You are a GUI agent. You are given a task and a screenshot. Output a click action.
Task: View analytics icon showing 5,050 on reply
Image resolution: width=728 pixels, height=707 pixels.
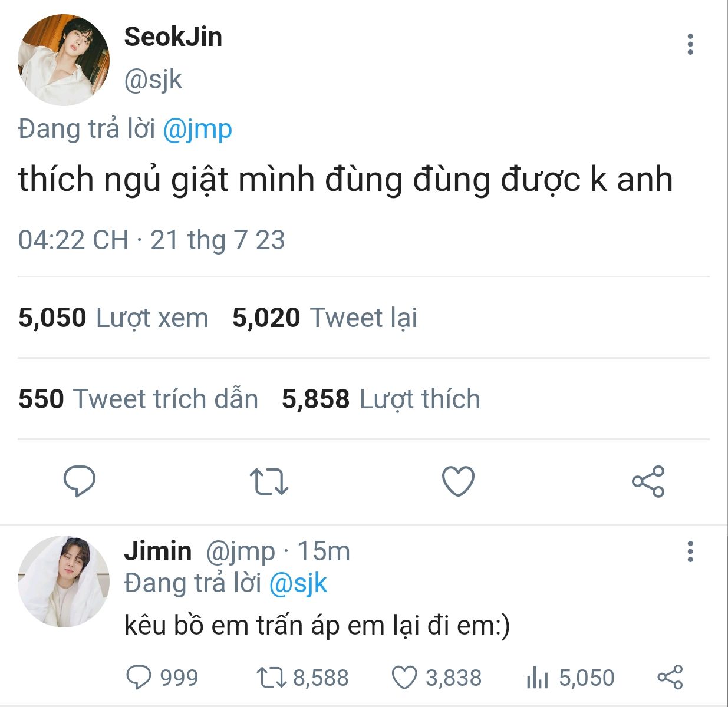coord(570,678)
